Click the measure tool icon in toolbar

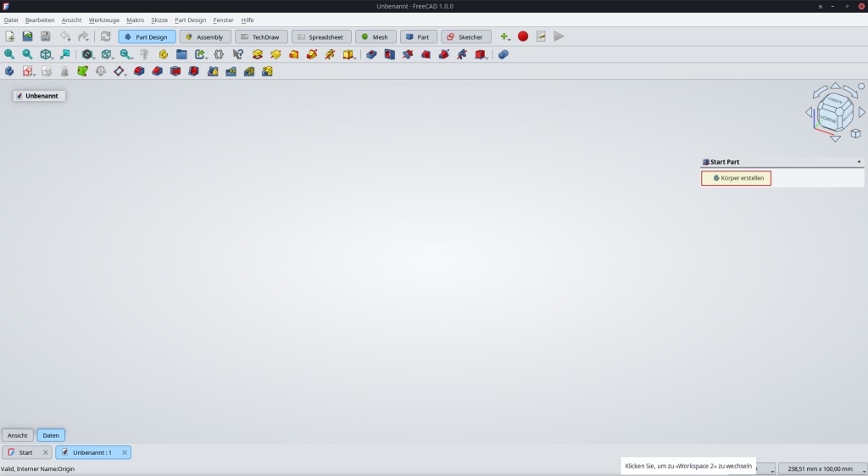[144, 54]
